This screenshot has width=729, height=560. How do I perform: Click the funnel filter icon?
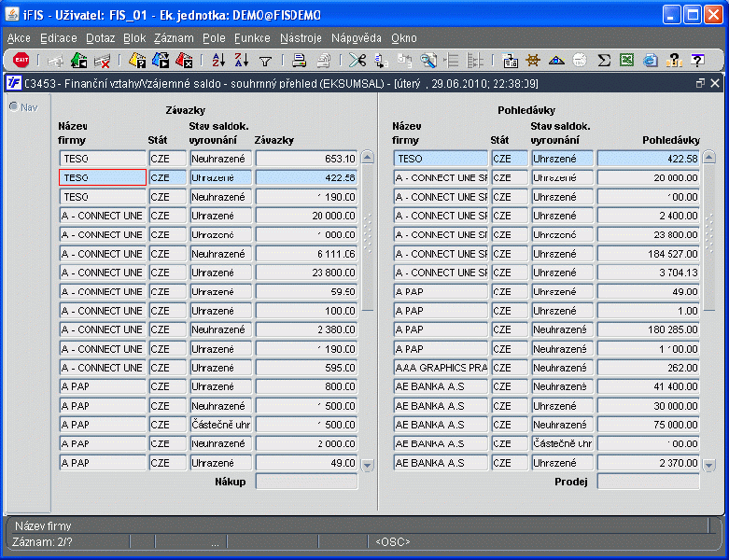pyautogui.click(x=265, y=60)
